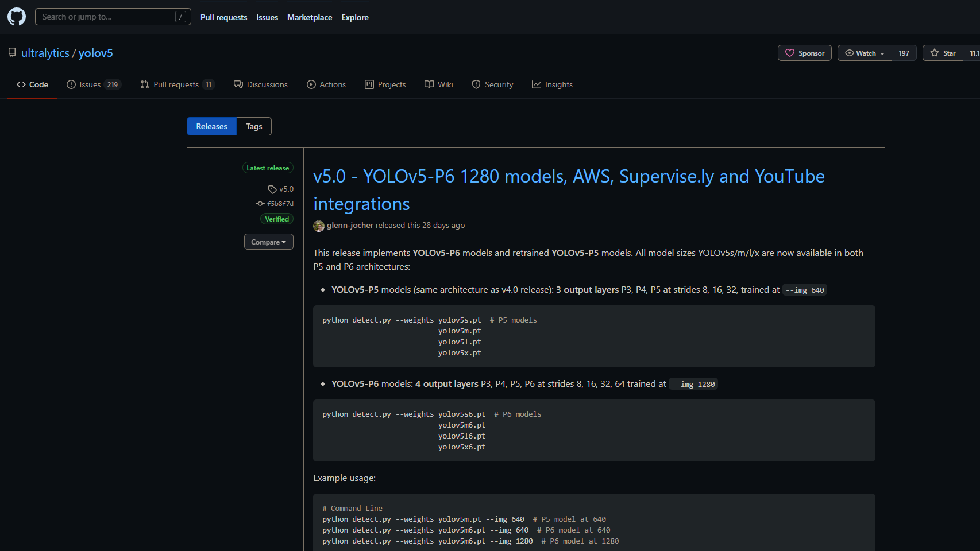The width and height of the screenshot is (980, 551).
Task: Click the Latest release badge
Action: [268, 168]
